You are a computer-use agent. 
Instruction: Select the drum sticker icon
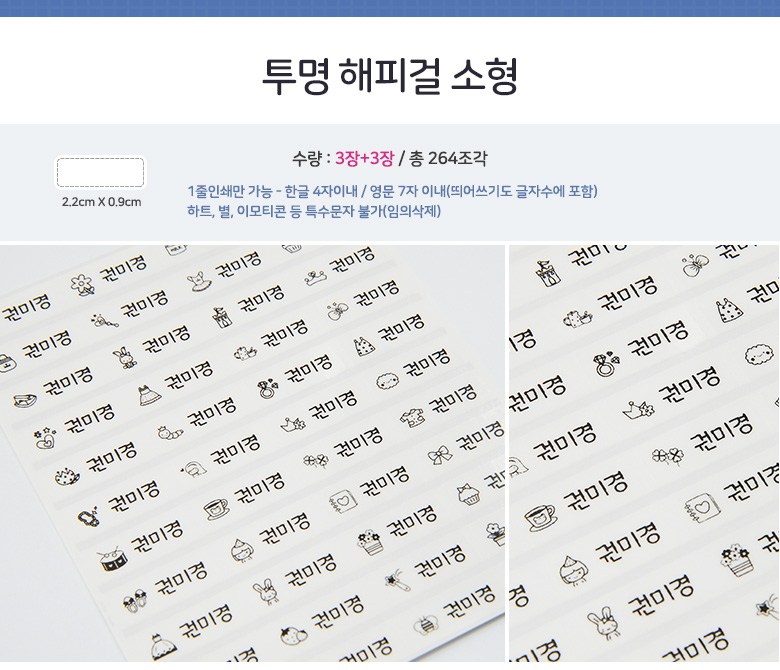coord(112,559)
